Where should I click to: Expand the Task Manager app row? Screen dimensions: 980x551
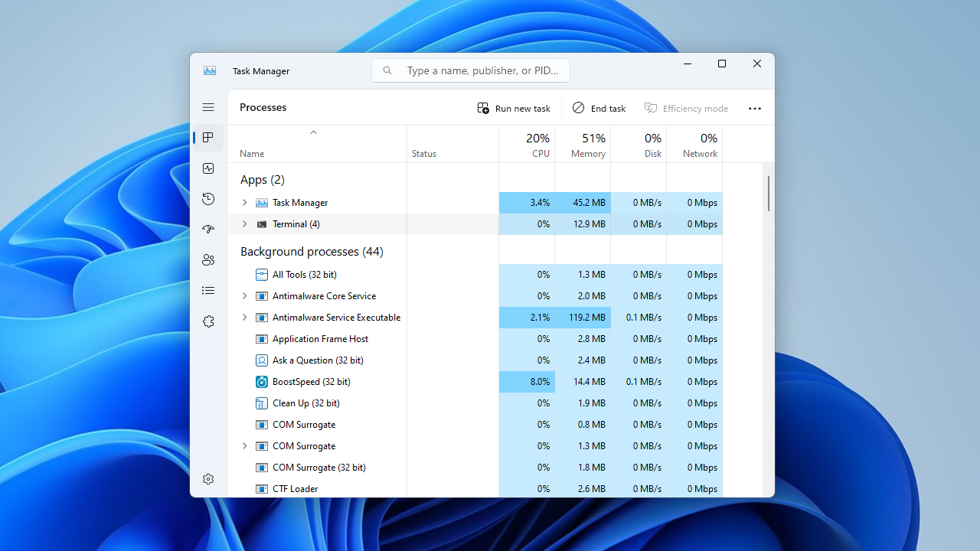[244, 203]
